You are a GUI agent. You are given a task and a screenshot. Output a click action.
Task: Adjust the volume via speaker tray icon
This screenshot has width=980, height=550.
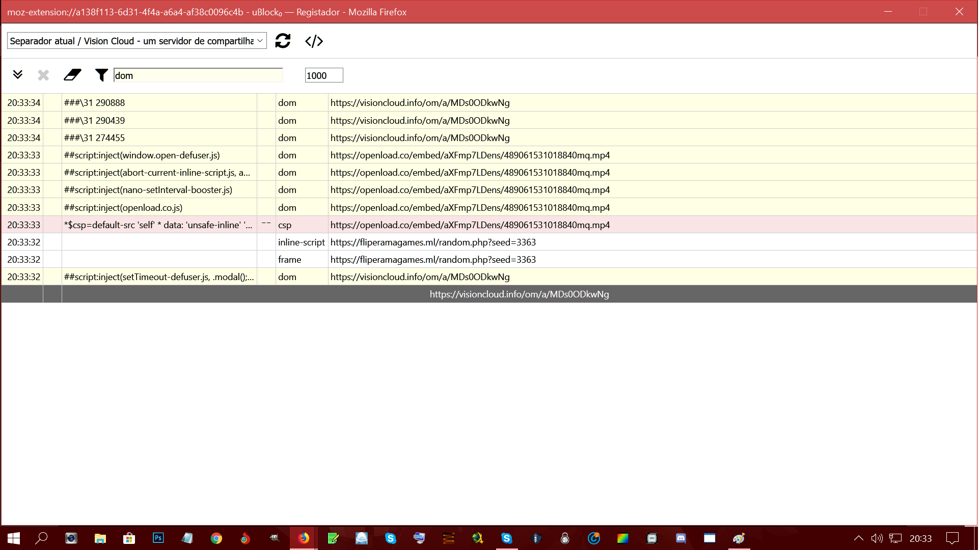(876, 538)
